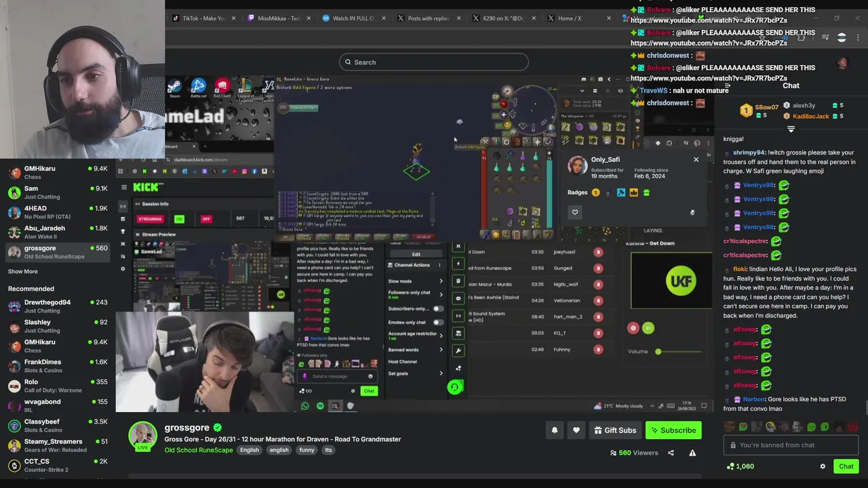
Task: Delete song requested by Fart_man_2
Action: [598, 317]
